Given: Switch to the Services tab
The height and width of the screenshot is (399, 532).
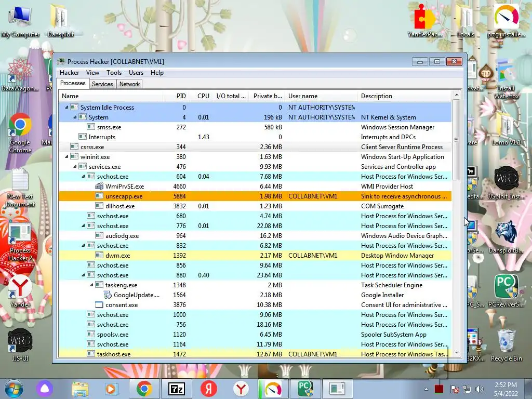Looking at the screenshot, I should tap(102, 84).
